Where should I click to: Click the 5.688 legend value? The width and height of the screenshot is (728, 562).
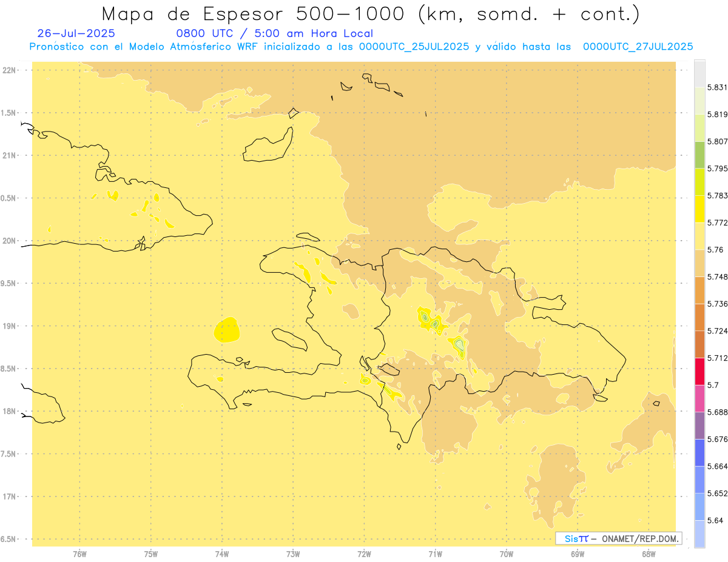[718, 412]
